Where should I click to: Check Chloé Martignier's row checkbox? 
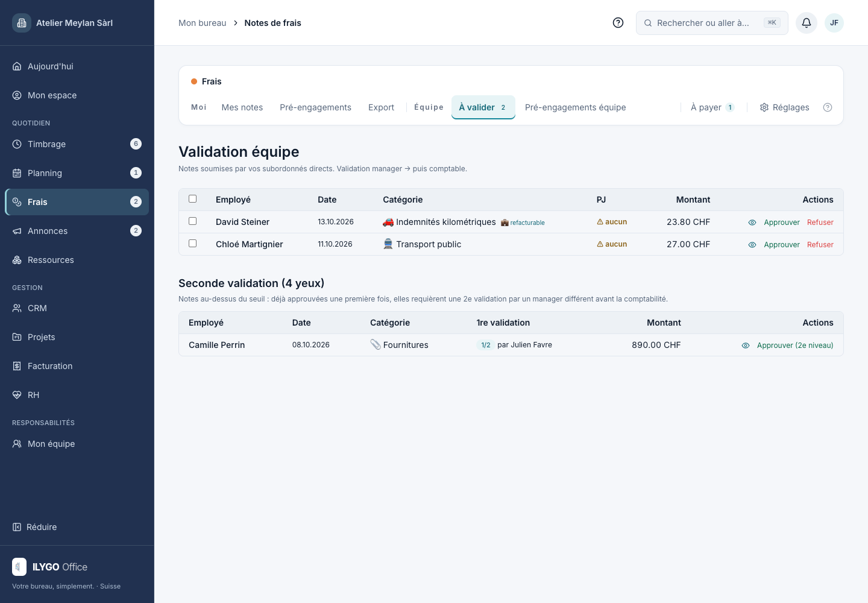(x=193, y=244)
